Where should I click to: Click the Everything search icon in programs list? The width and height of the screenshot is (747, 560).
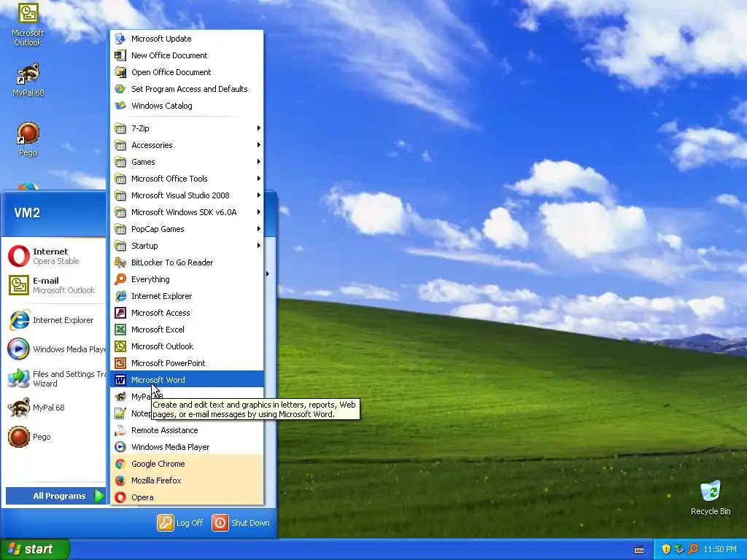tap(120, 279)
